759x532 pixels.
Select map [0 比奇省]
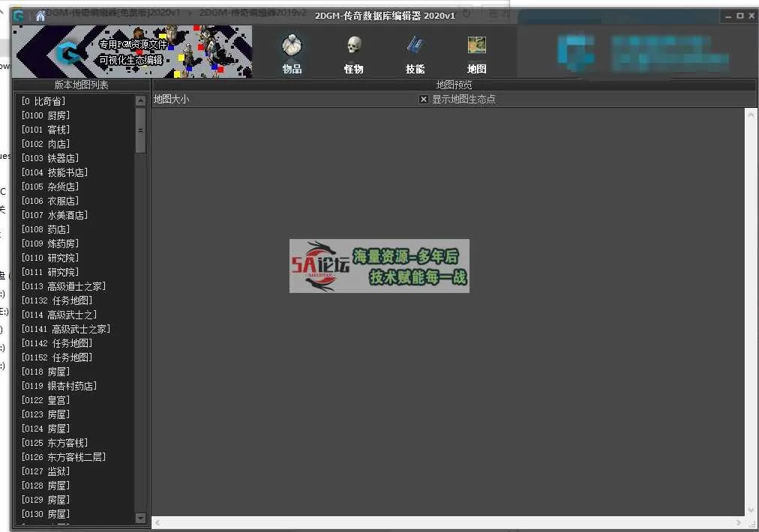[43, 101]
